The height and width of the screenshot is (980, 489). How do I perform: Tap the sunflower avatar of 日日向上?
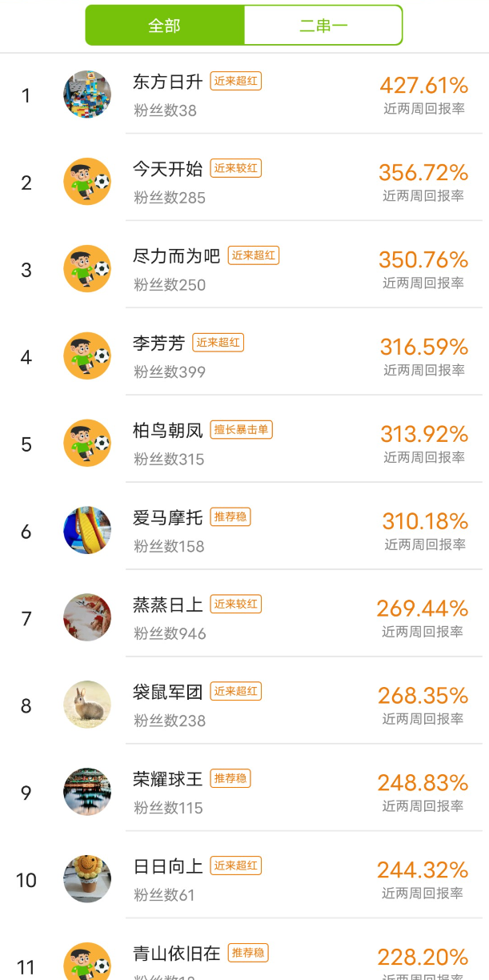[x=87, y=879]
